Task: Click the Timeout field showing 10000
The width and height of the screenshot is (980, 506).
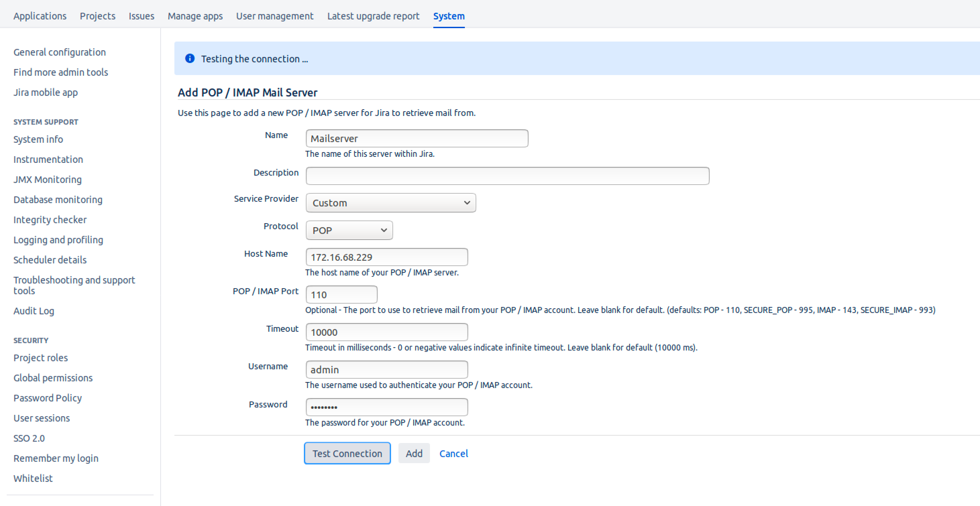Action: coord(387,332)
